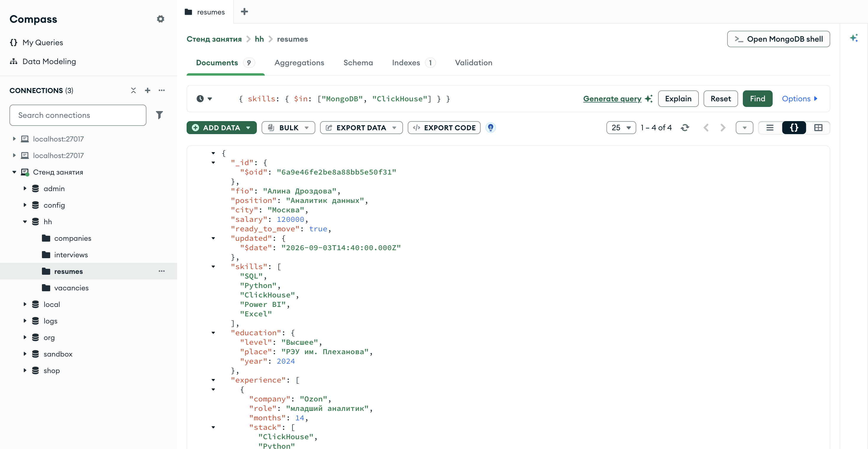Click the Reset button

pyautogui.click(x=720, y=99)
